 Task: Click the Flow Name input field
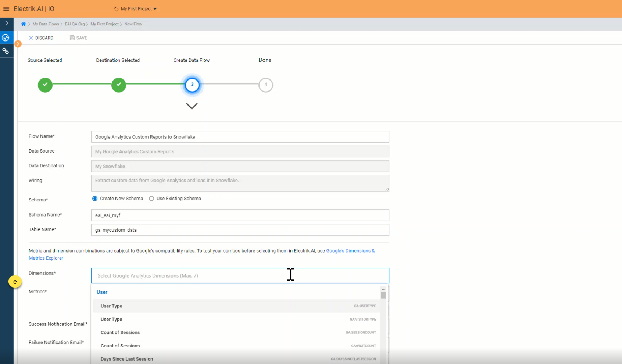[240, 137]
